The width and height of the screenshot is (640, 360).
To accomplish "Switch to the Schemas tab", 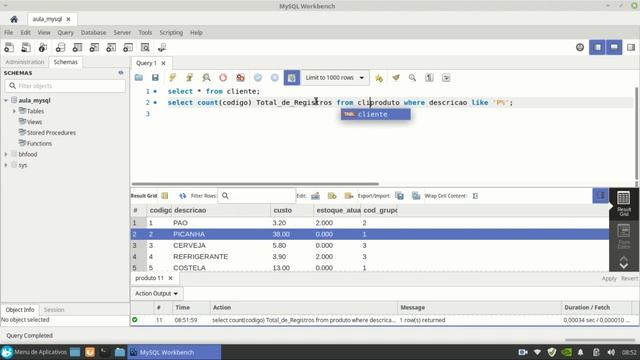I will [65, 62].
